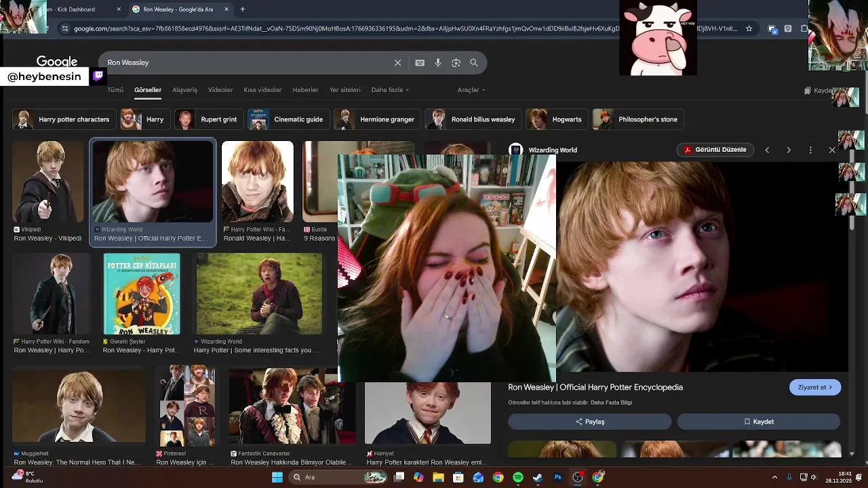Open MuggleNet Ron Weasley thumbnail
This screenshot has width=868, height=488.
click(x=79, y=405)
